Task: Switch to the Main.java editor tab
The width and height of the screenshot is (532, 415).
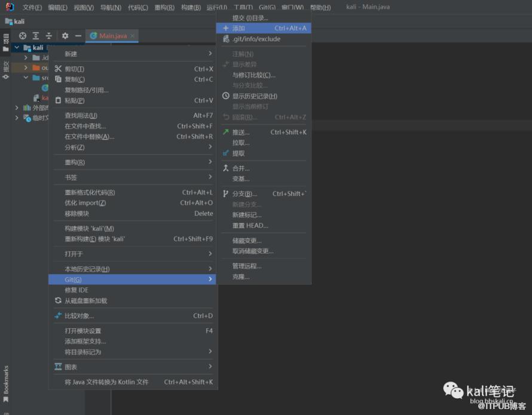Action: click(112, 36)
